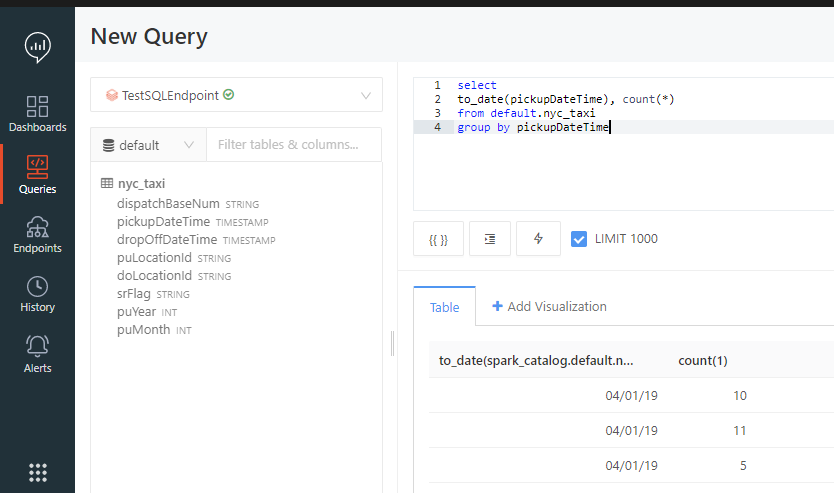Open query History in the sidebar

38,295
